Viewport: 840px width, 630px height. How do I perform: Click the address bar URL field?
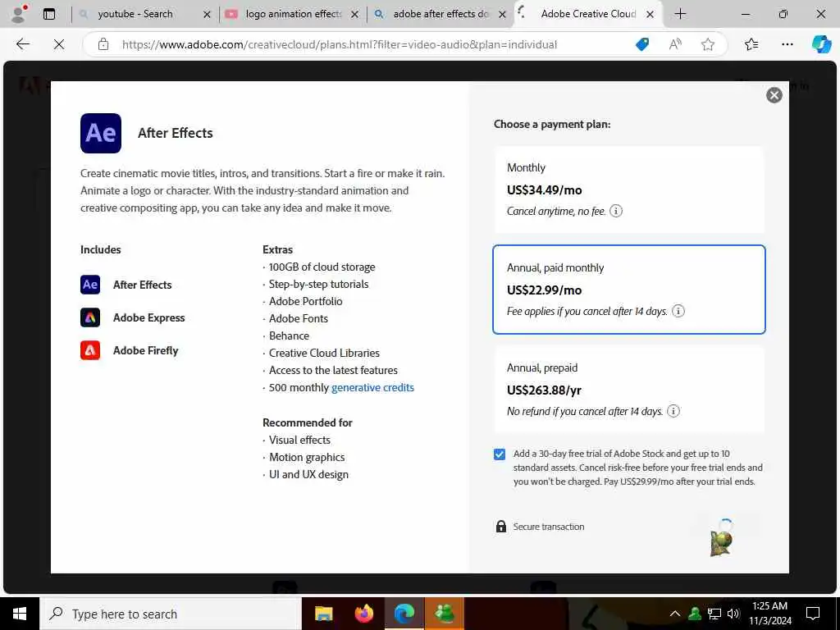coord(339,44)
